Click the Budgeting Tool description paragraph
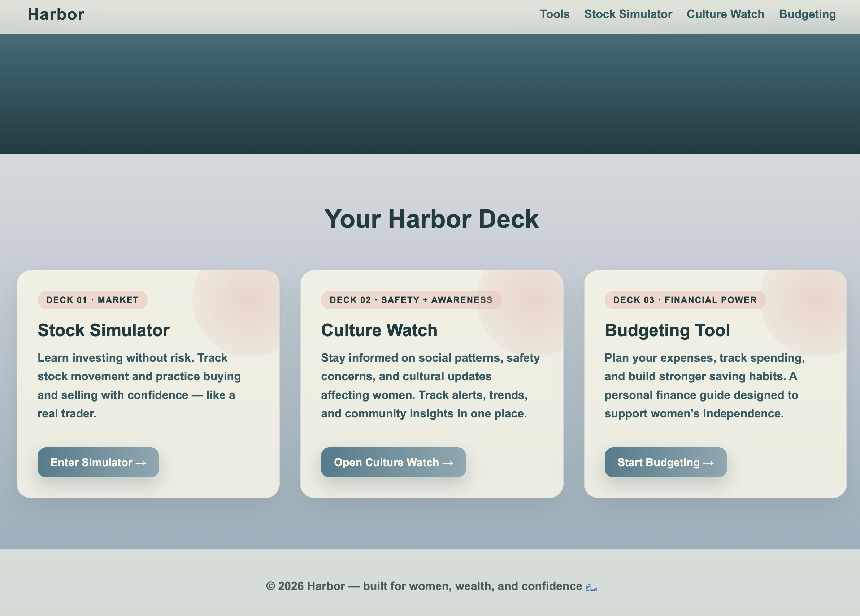 tap(704, 385)
